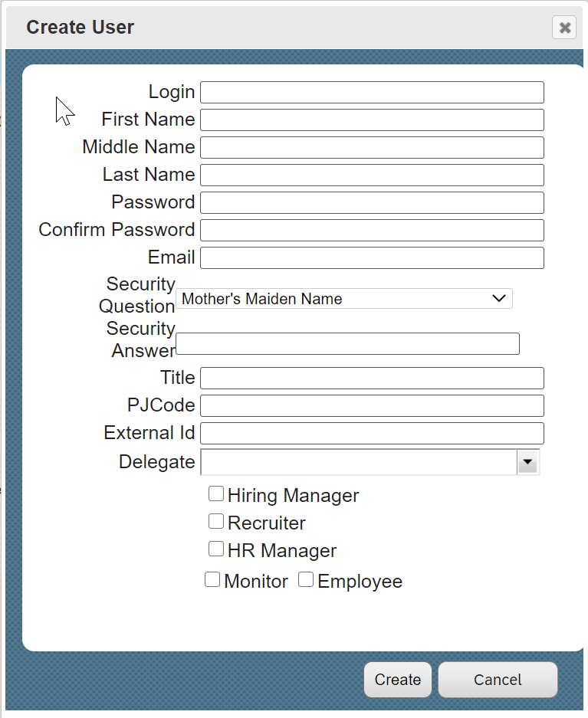Enable the Recruiter role checkbox
The image size is (588, 718).
tap(216, 522)
